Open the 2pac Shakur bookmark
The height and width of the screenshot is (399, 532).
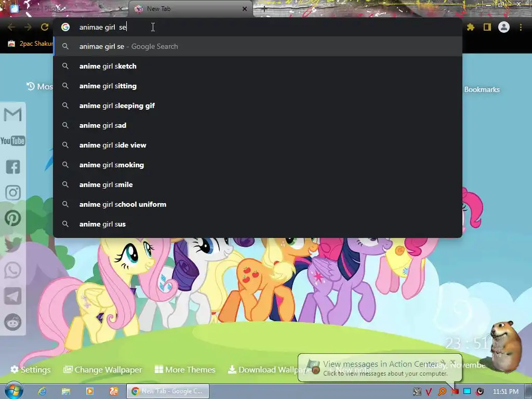(31, 44)
